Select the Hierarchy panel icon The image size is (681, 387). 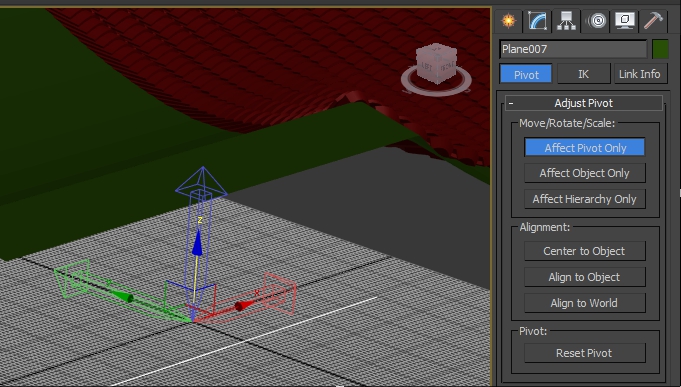click(566, 20)
